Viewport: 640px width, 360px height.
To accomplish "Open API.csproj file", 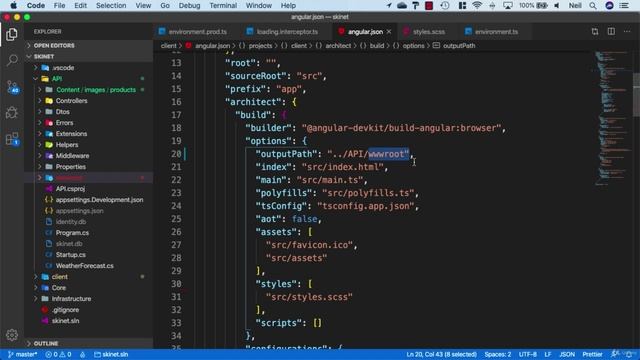I will 89,189.
